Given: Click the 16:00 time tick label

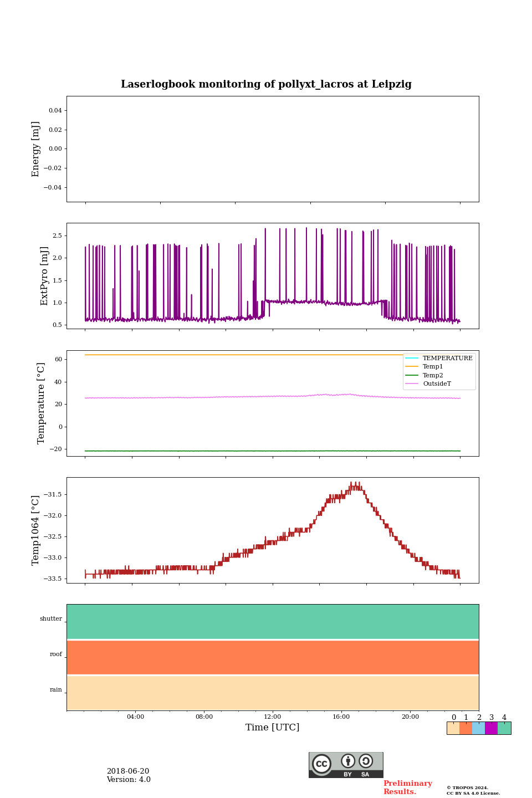Looking at the screenshot, I should point(341,717).
